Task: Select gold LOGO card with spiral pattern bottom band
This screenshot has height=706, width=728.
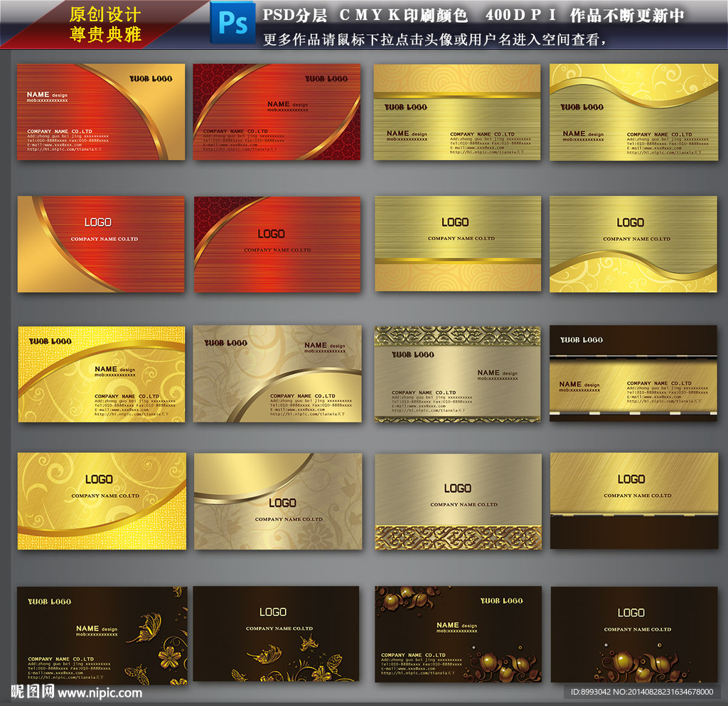Action: [x=458, y=244]
